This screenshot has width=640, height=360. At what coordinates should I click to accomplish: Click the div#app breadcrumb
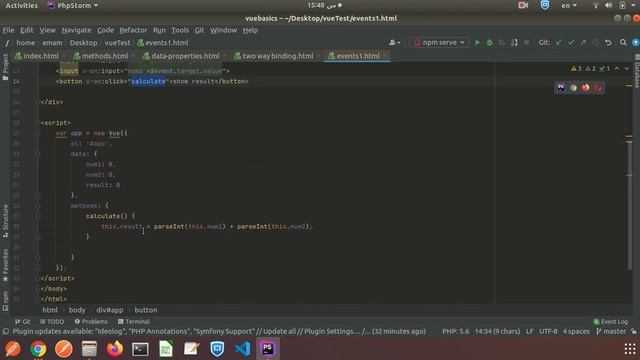point(110,310)
